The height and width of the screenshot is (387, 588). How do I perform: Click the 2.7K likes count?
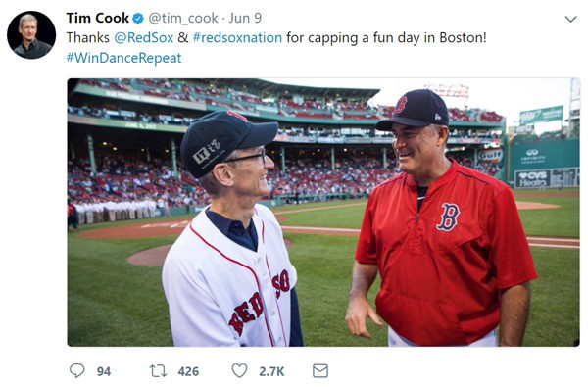271,371
